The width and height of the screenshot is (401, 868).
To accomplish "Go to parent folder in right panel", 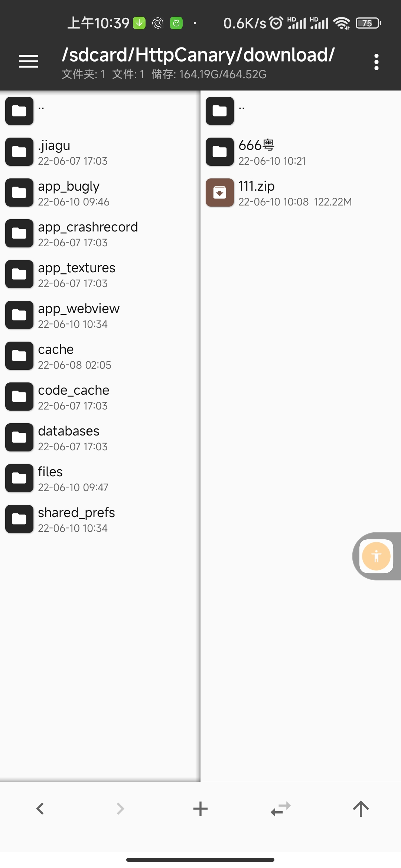I will (301, 111).
